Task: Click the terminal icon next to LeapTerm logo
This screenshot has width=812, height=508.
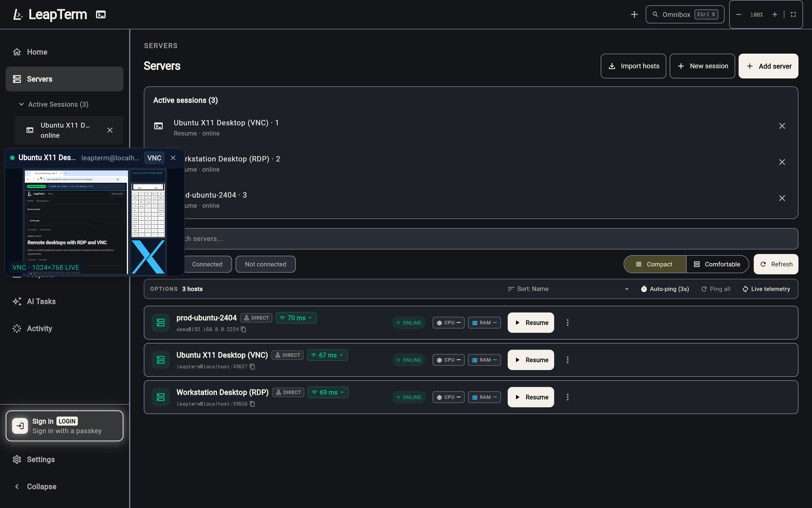Action: pos(101,14)
